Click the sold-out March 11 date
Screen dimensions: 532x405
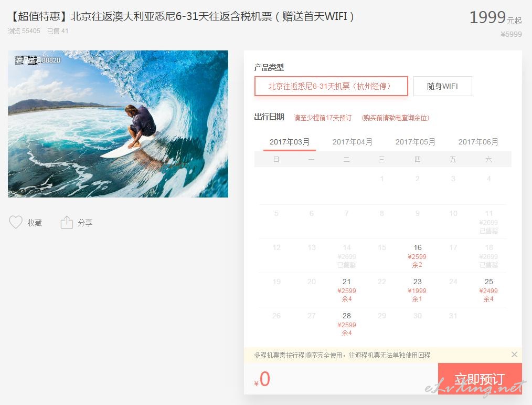488,222
